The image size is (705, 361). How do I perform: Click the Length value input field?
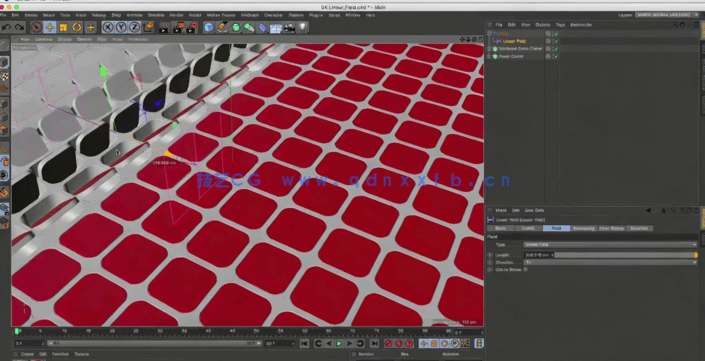(x=538, y=255)
